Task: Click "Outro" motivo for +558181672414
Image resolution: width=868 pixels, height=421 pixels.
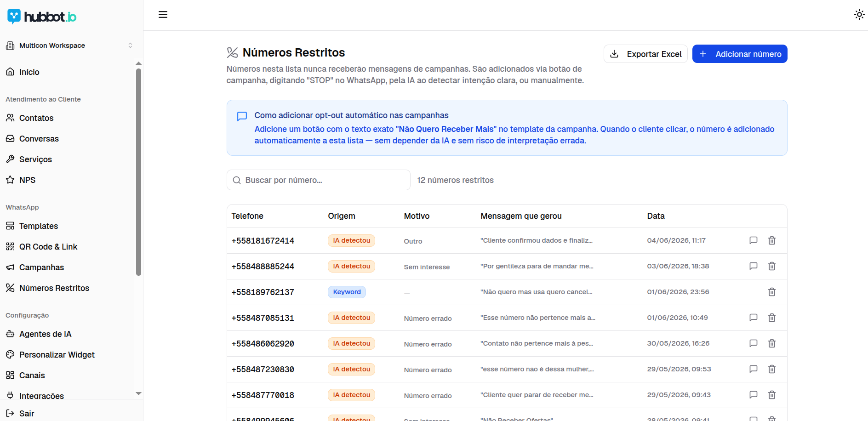Action: (x=413, y=241)
